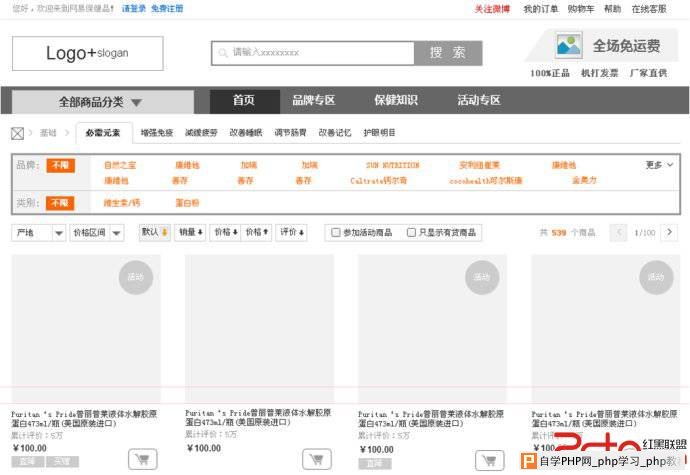Sort by 价格 ascending arrow button

257,232
